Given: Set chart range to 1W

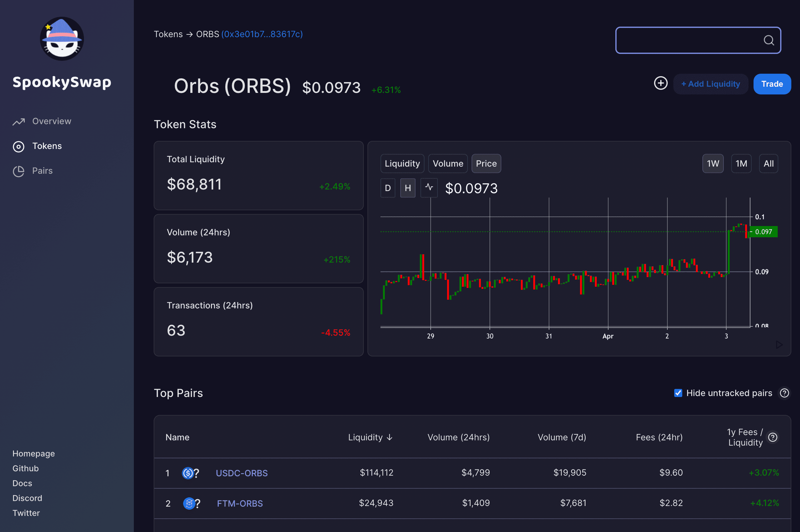Looking at the screenshot, I should (x=713, y=164).
